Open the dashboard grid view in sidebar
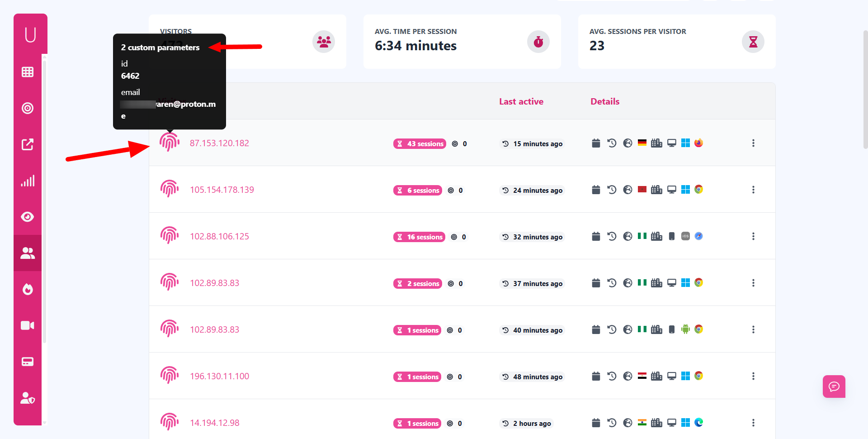The image size is (868, 439). point(28,72)
